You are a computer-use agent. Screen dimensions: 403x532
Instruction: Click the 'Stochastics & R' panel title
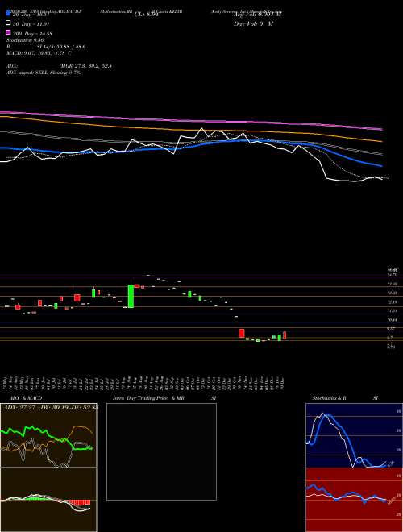tap(330, 398)
